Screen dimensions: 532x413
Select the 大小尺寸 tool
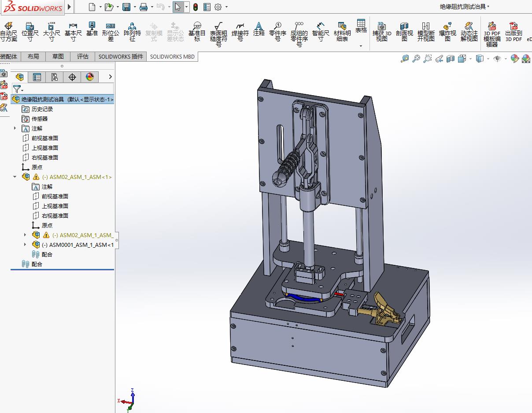[52, 32]
